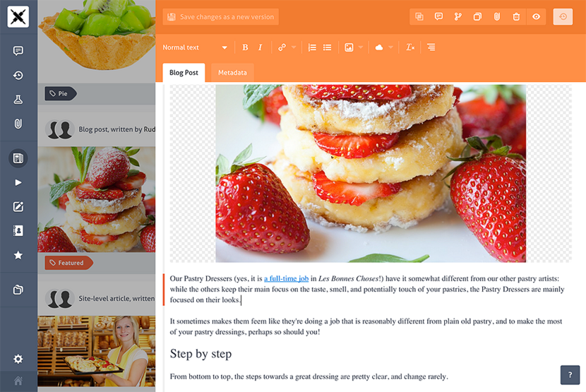Open the contacts book icon in sidebar
This screenshot has height=392, width=586.
click(18, 231)
